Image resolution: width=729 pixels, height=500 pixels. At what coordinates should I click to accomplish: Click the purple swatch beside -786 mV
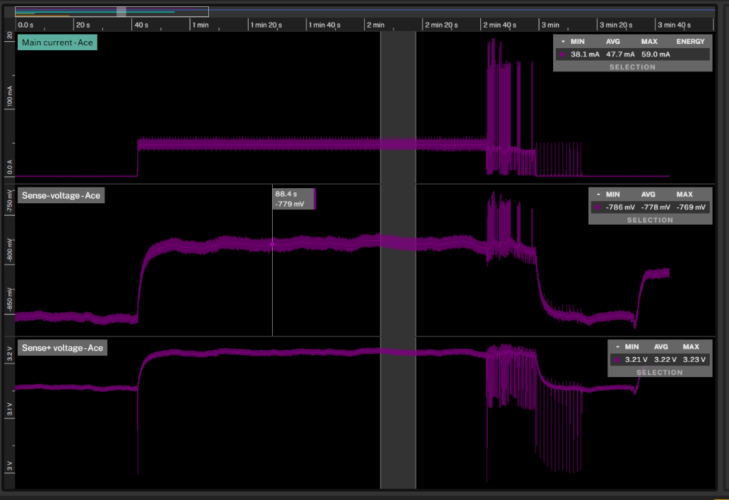click(597, 207)
